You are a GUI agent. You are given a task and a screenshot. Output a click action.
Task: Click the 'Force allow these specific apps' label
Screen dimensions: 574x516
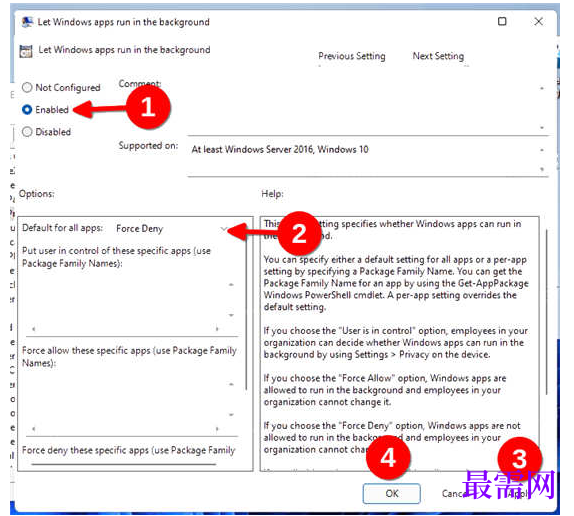tap(129, 356)
